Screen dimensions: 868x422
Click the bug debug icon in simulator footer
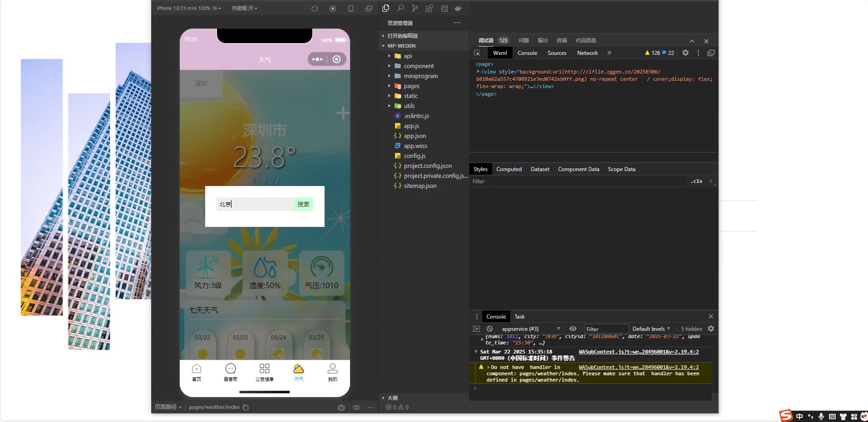tap(341, 407)
